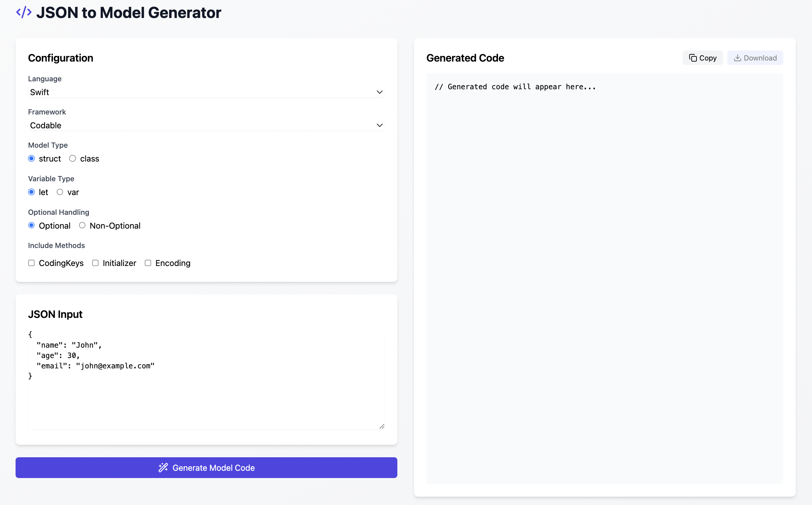Screen dimensions: 812x505
Task: Choose var as variable type
Action: (60, 192)
